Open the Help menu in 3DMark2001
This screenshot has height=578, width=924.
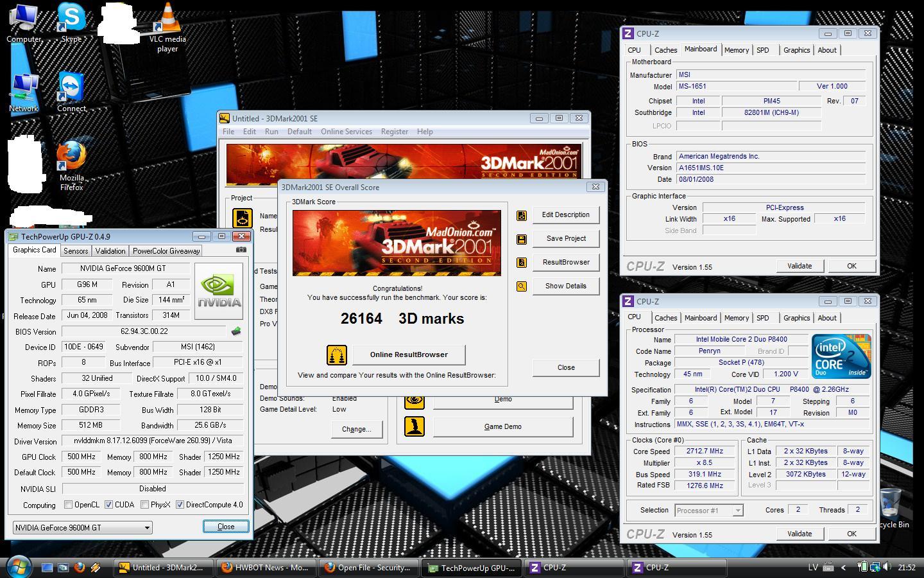click(x=425, y=132)
